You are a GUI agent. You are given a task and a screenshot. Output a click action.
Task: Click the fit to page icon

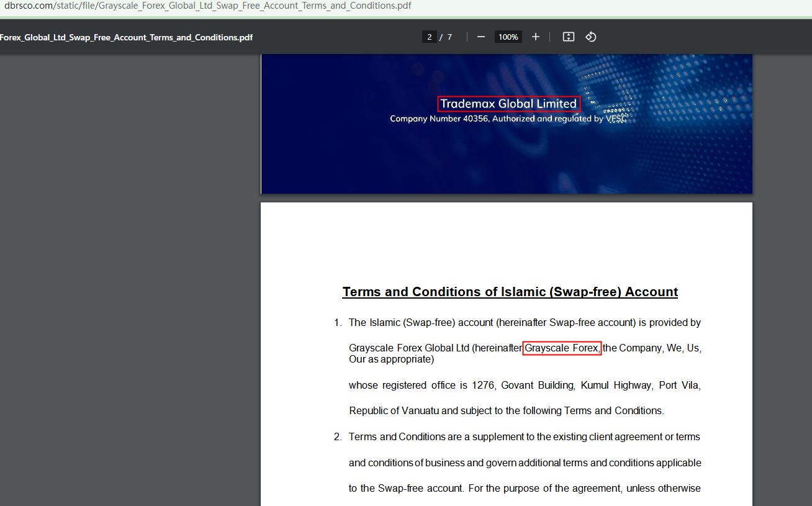568,37
